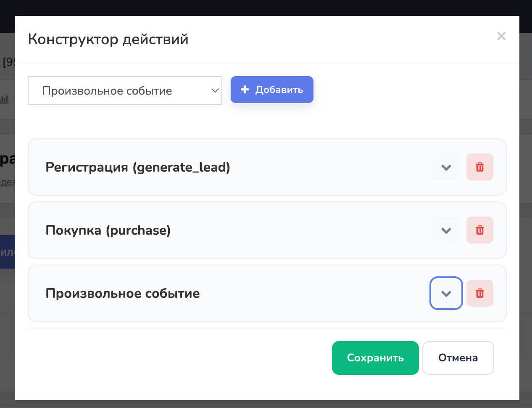The width and height of the screenshot is (532, 408).
Task: Click the Отмена button
Action: (458, 358)
